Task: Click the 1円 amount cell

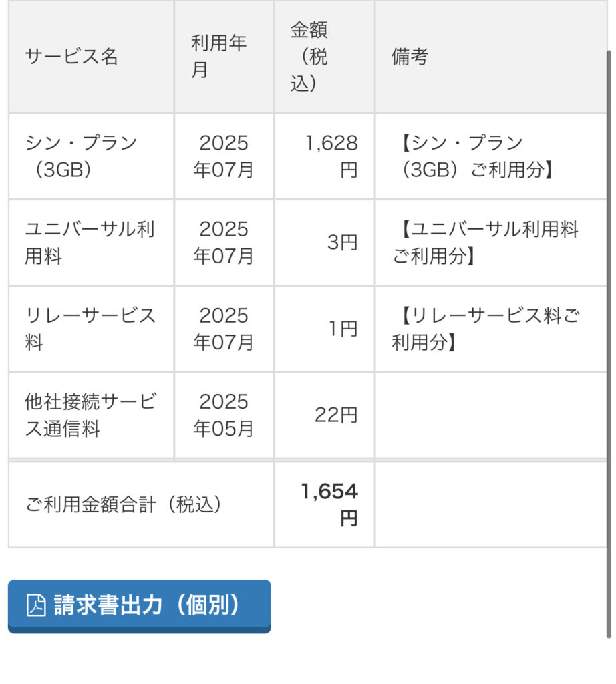Action: pos(325,329)
